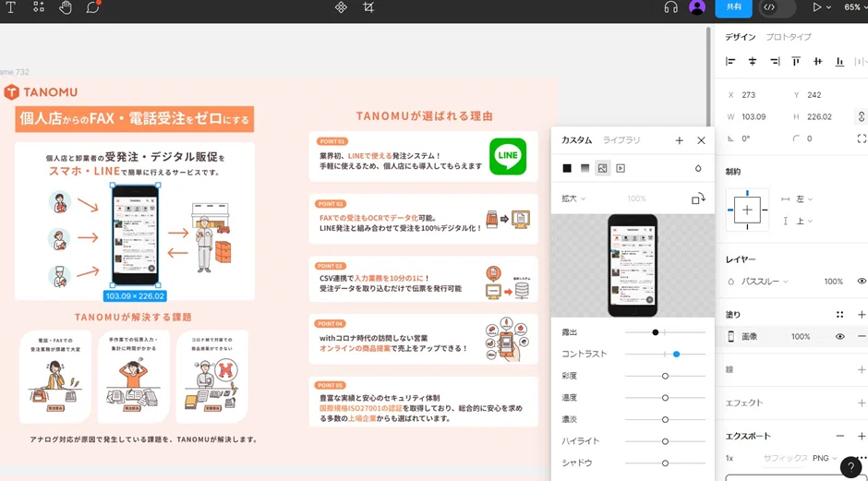Open fill styles icon in 塗り section
868x481 pixels.
click(x=839, y=315)
